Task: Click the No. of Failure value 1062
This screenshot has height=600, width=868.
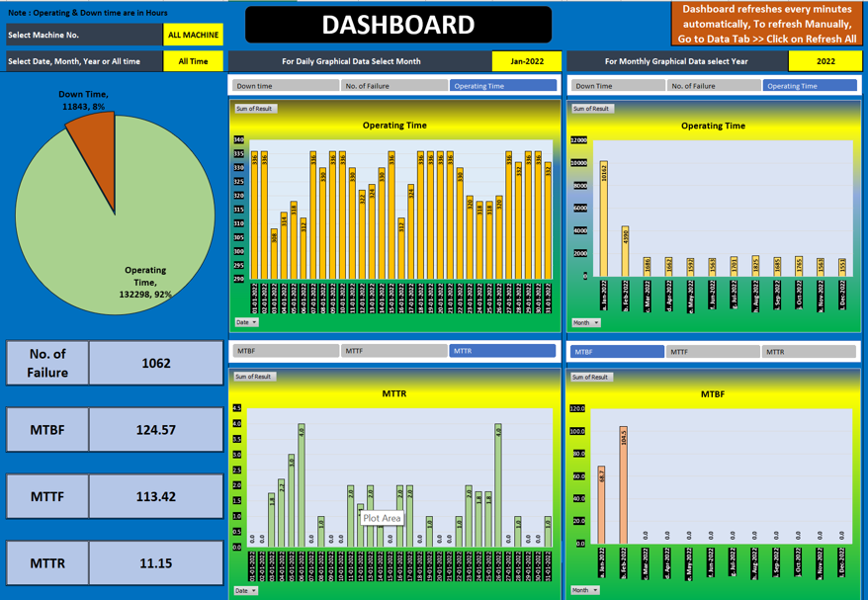Action: 155,363
